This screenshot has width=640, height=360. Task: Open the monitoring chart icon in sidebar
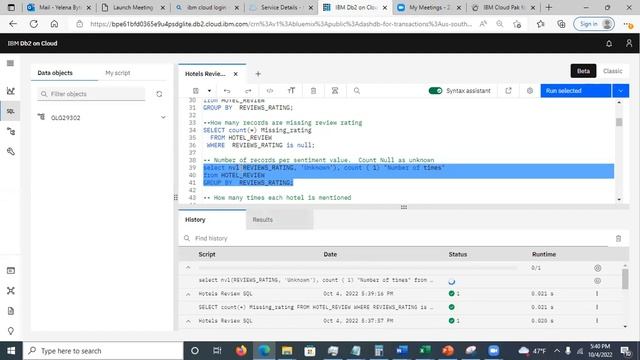(11, 91)
